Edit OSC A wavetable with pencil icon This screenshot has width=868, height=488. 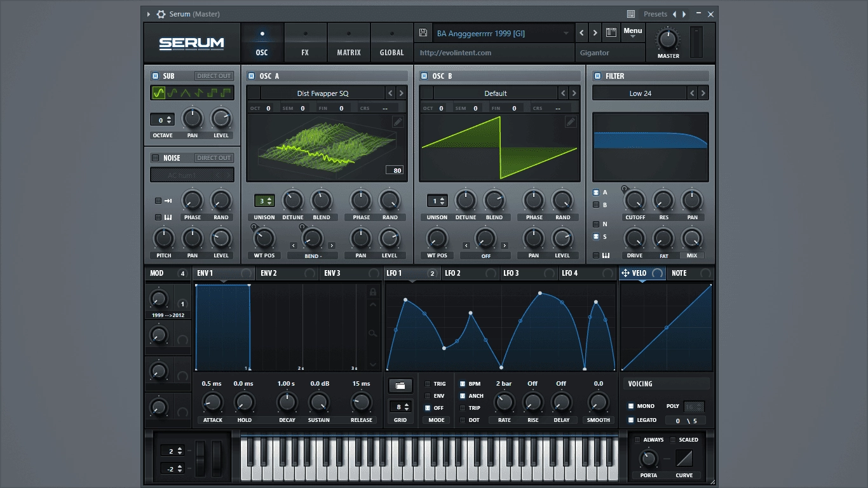(x=398, y=122)
